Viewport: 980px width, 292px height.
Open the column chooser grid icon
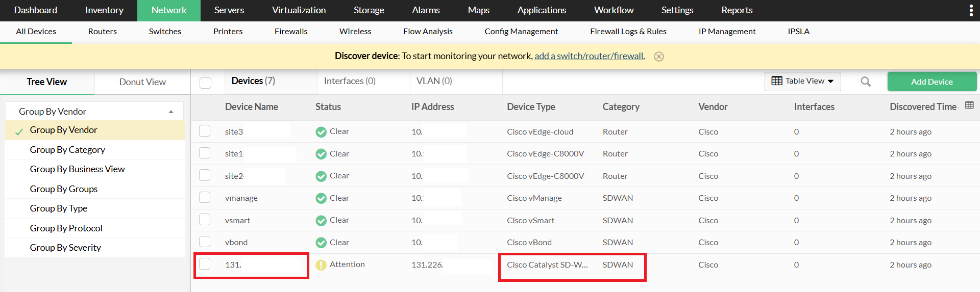pos(969,105)
